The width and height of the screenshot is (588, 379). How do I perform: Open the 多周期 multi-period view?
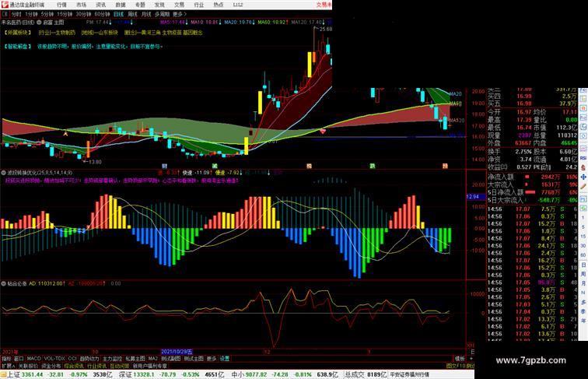point(162,14)
